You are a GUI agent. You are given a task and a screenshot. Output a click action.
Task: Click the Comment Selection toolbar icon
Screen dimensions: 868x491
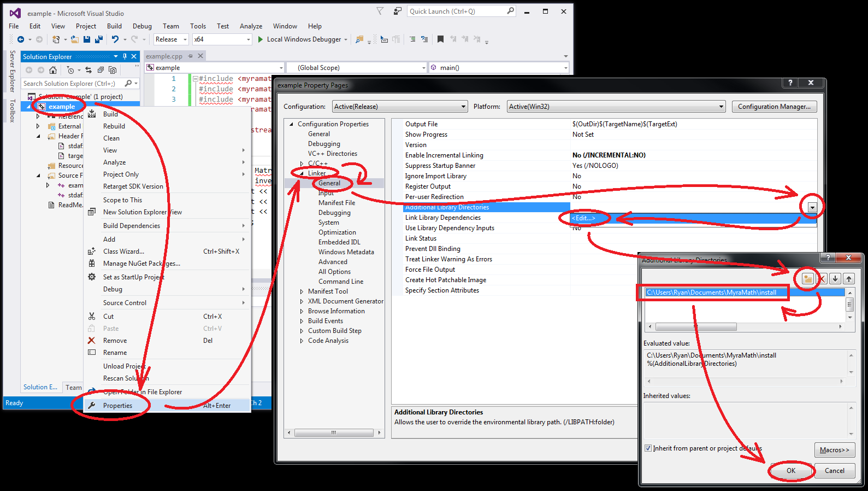click(x=412, y=39)
